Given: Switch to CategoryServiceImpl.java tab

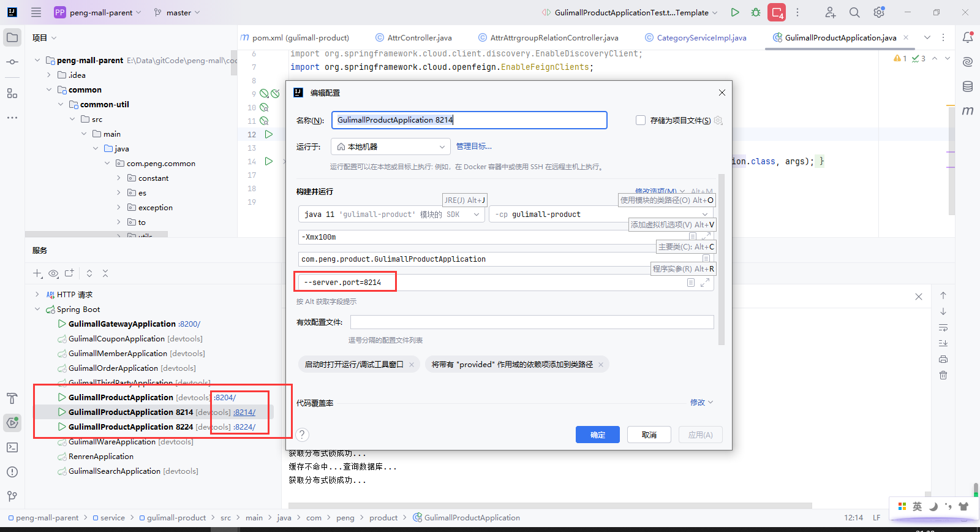Looking at the screenshot, I should point(696,37).
